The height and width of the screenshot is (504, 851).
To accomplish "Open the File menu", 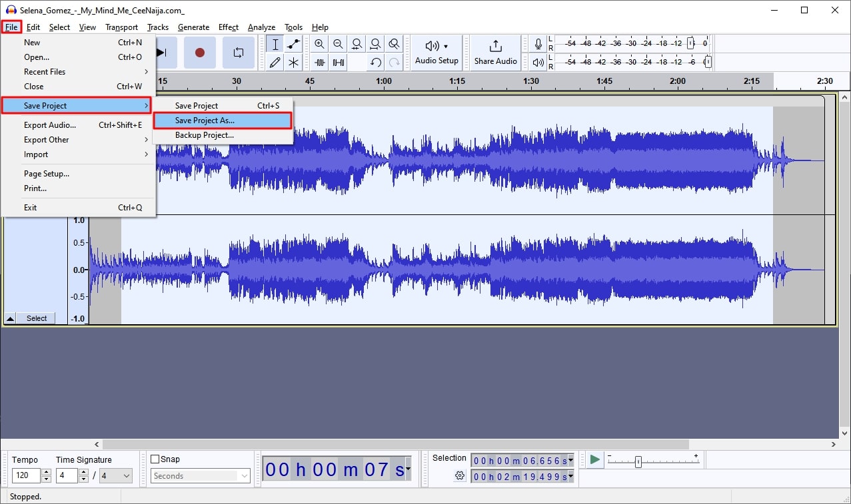I will point(11,27).
